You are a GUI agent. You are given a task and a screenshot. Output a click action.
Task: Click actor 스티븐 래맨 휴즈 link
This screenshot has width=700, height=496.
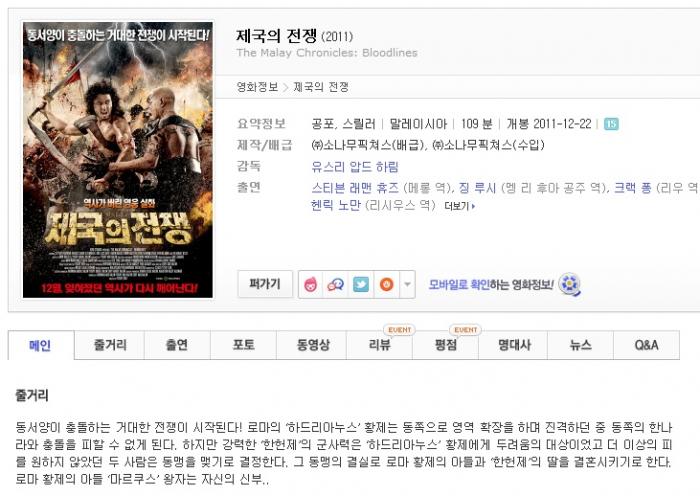pos(355,188)
